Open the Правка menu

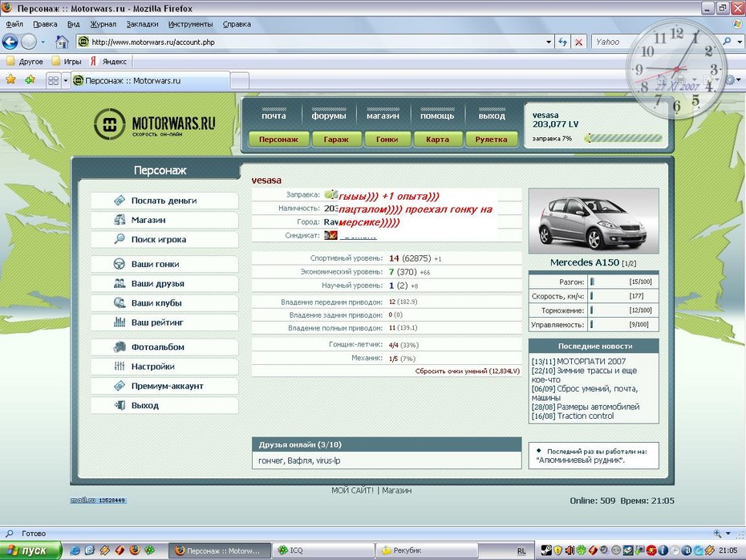click(45, 24)
